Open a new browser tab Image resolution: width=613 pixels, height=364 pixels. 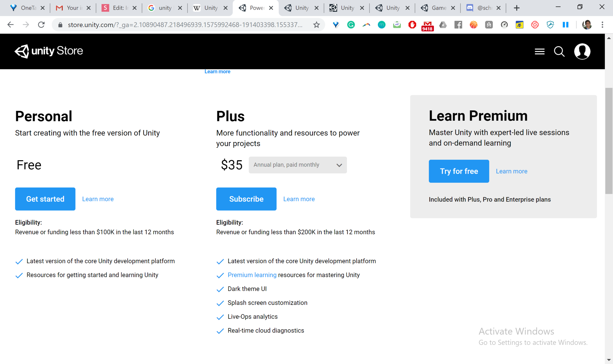tap(516, 8)
